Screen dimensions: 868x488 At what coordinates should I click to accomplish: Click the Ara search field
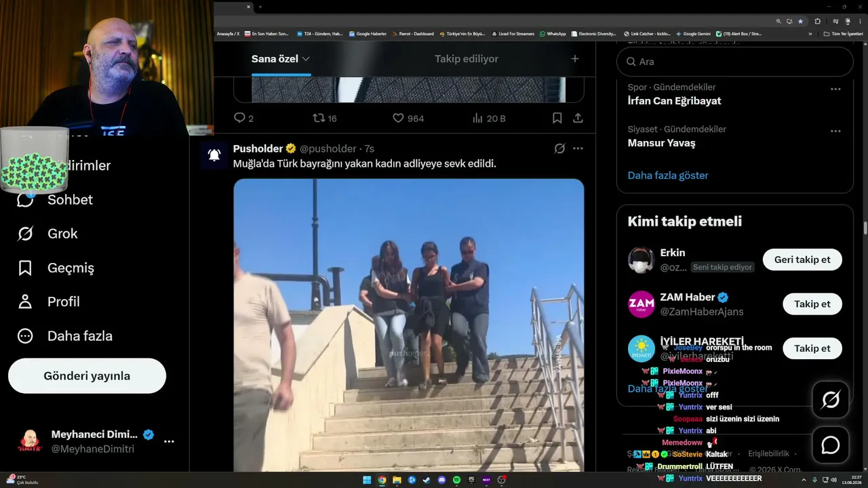click(735, 62)
